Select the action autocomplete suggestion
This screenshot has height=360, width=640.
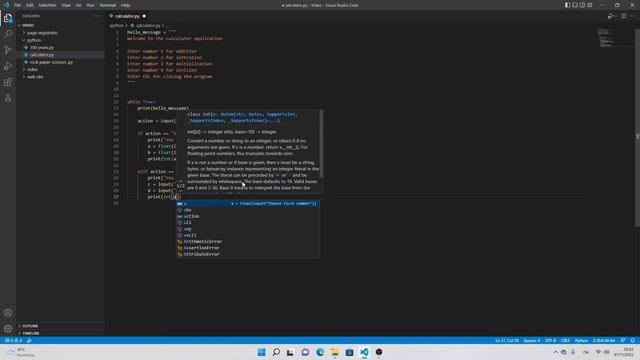click(248, 216)
